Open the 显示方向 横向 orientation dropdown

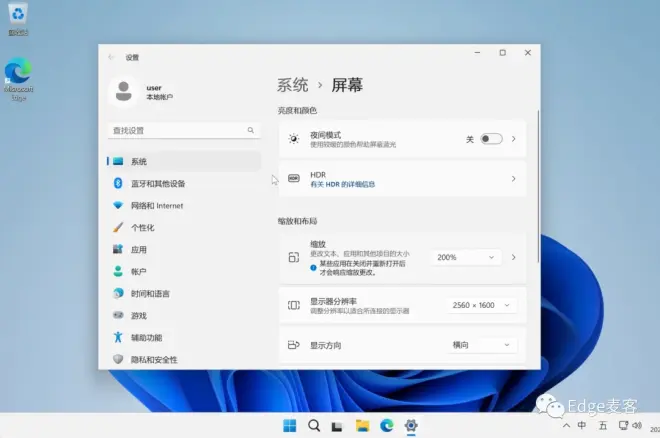(482, 345)
